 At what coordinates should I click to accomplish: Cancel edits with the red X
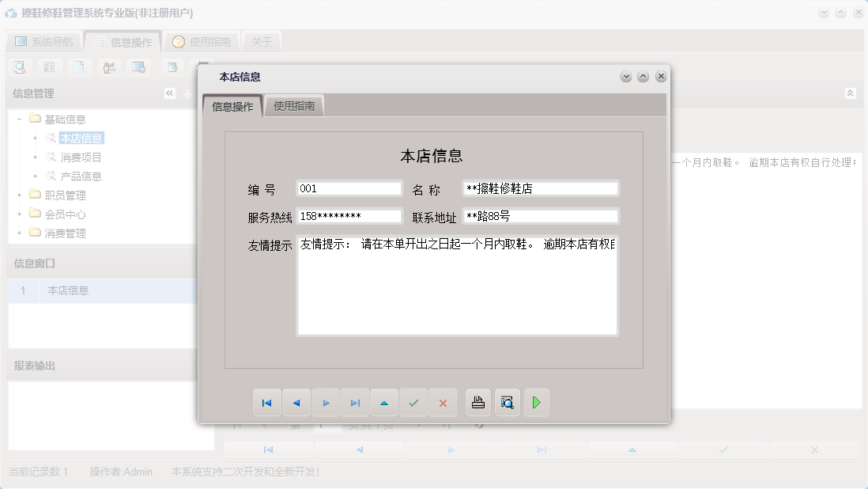point(443,403)
